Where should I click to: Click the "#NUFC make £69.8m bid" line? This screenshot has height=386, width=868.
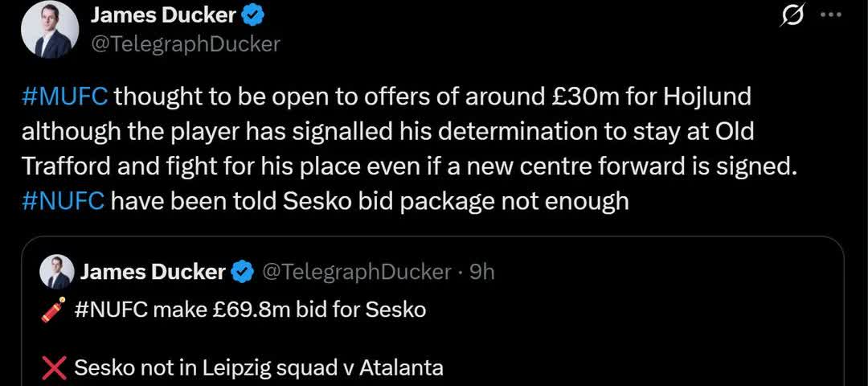pos(249,310)
